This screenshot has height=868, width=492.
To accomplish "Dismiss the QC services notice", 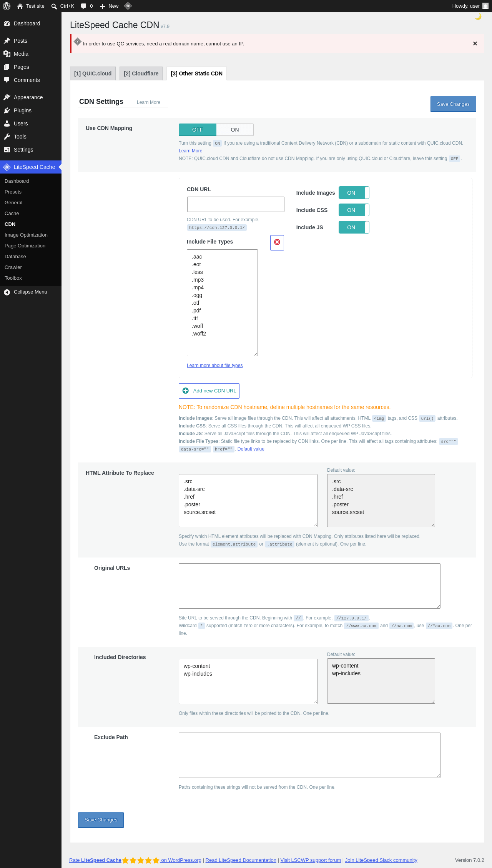I will pos(475,43).
